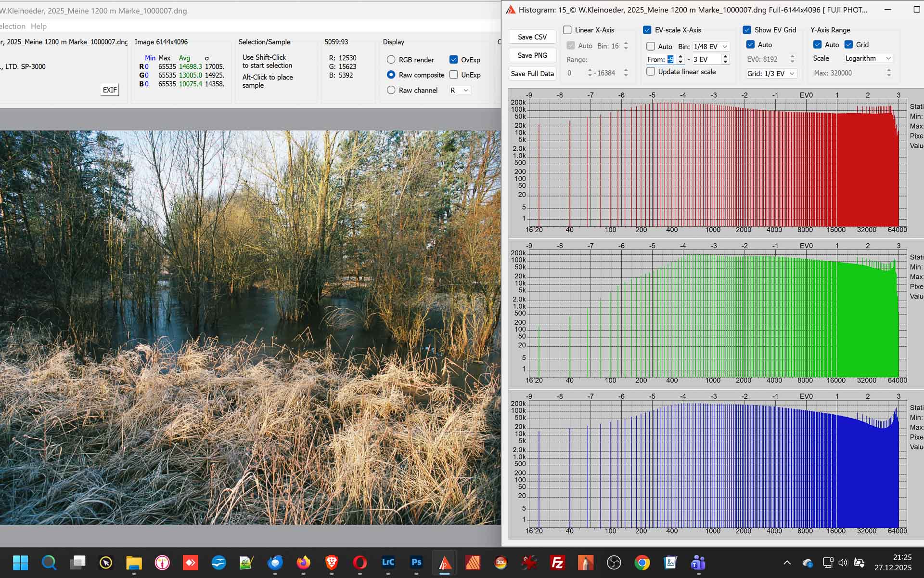The image size is (924, 578).
Task: Open Google Chrome from the taskbar
Action: [x=642, y=562]
